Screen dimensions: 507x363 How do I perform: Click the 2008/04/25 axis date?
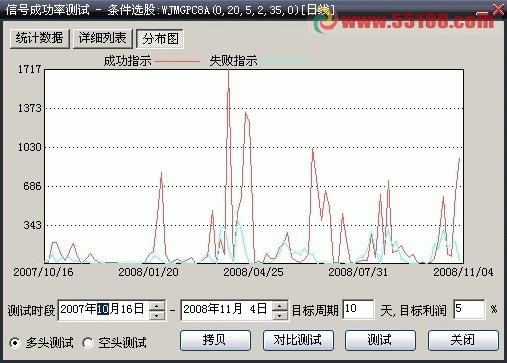click(253, 272)
